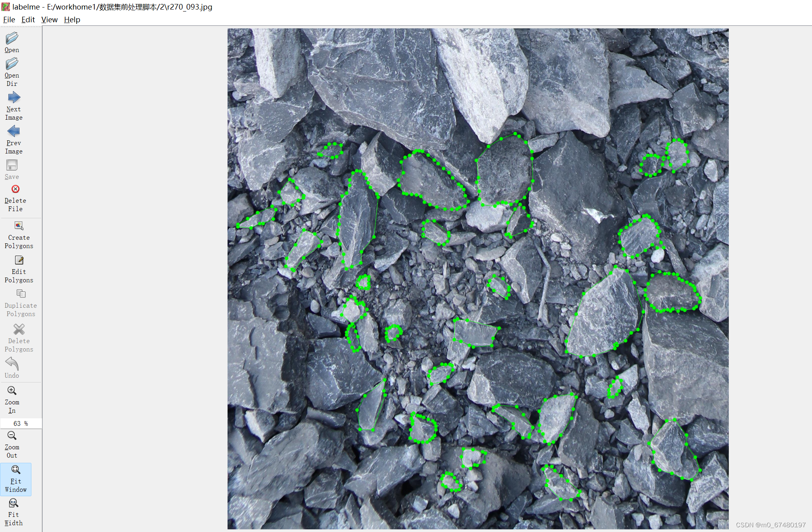Click the Open Dir folder icon
The image size is (812, 532).
coord(12,64)
